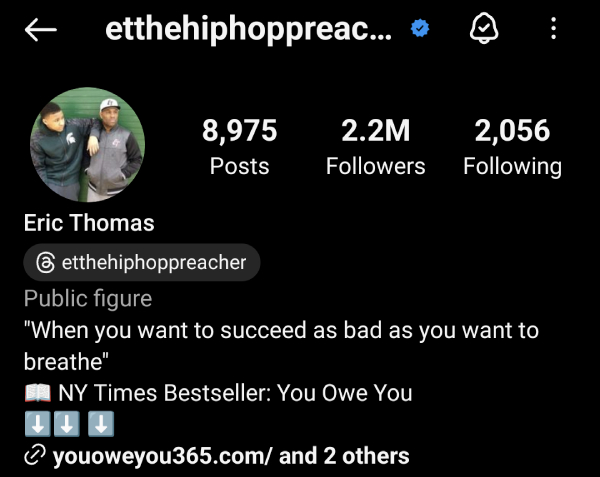The width and height of the screenshot is (600, 477).
Task: Open the 2.2M Followers list
Action: 375,147
